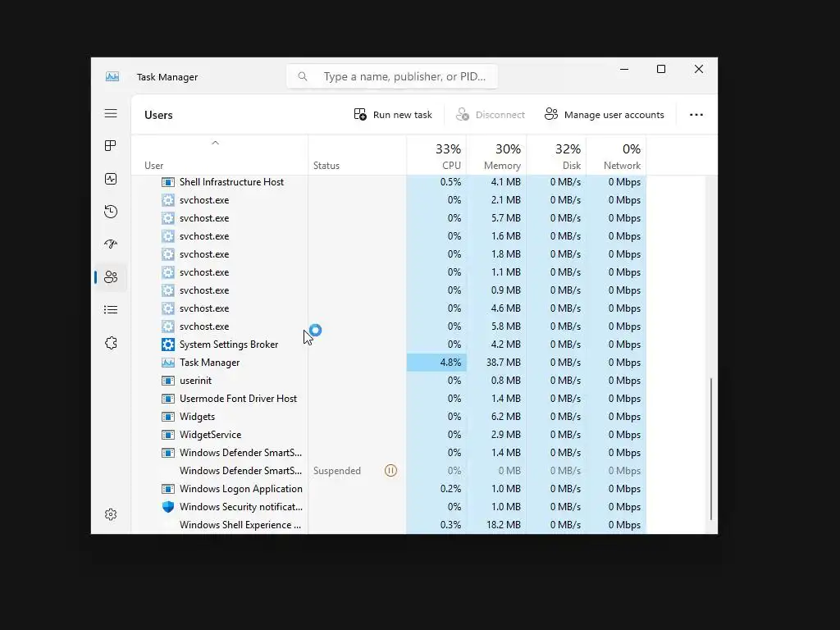The width and height of the screenshot is (840, 630).
Task: Click the Suspended status text
Action: point(337,471)
